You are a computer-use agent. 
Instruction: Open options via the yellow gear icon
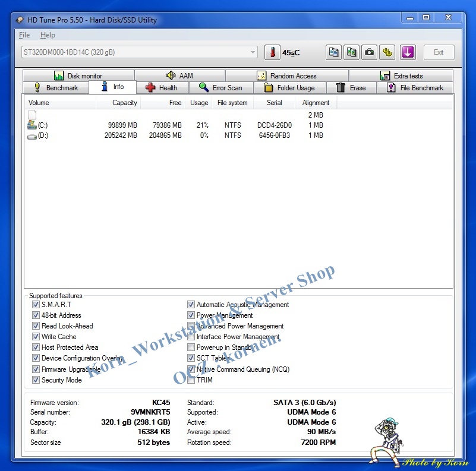click(x=387, y=52)
